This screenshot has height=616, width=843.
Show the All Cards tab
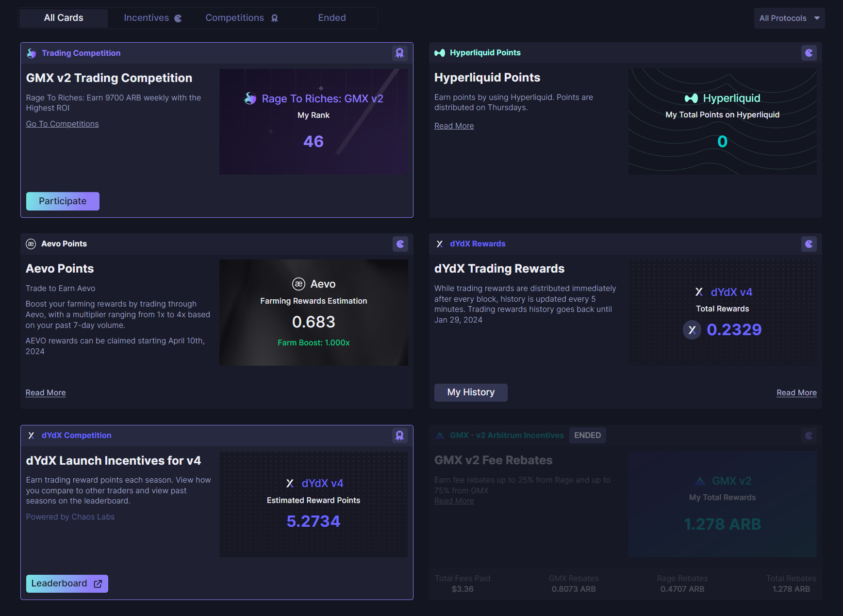[64, 18]
